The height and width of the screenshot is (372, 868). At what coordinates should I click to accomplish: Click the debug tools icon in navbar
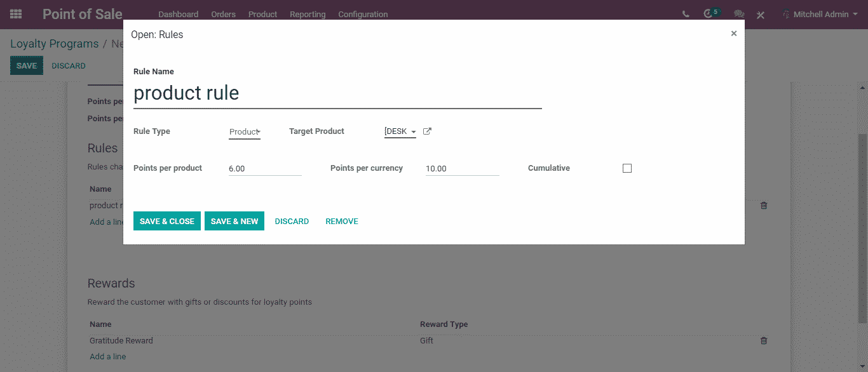pos(761,15)
